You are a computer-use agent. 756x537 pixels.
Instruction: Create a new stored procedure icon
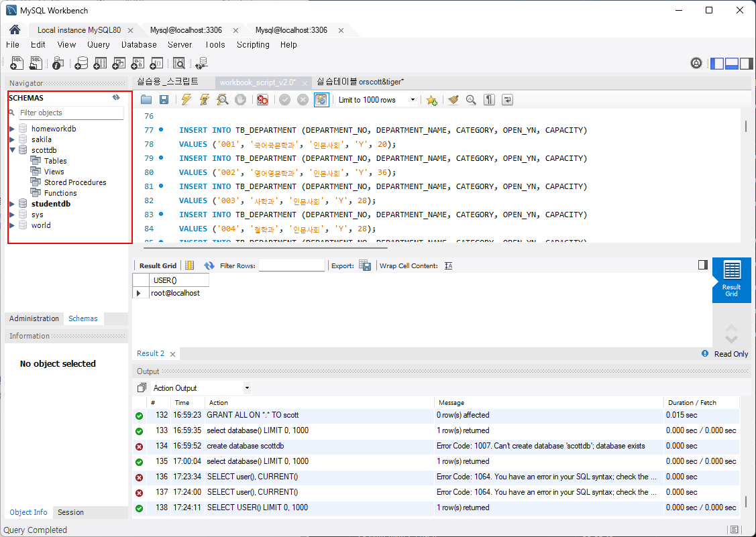click(x=138, y=63)
